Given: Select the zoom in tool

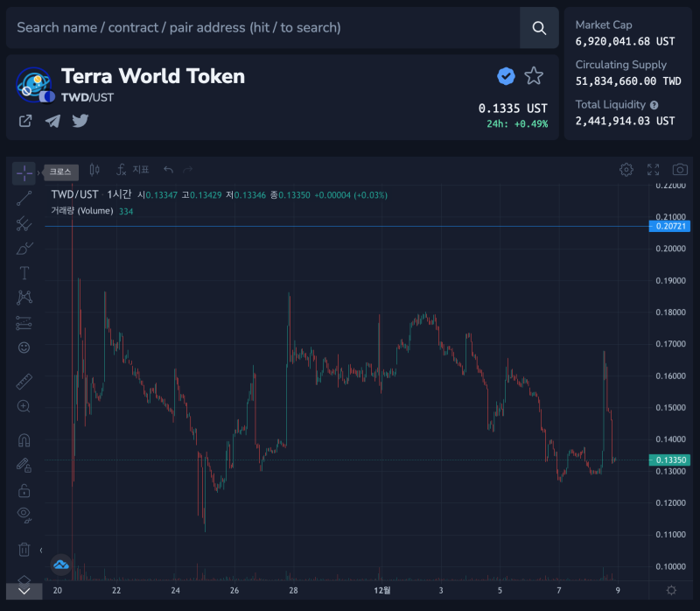Looking at the screenshot, I should click(24, 406).
